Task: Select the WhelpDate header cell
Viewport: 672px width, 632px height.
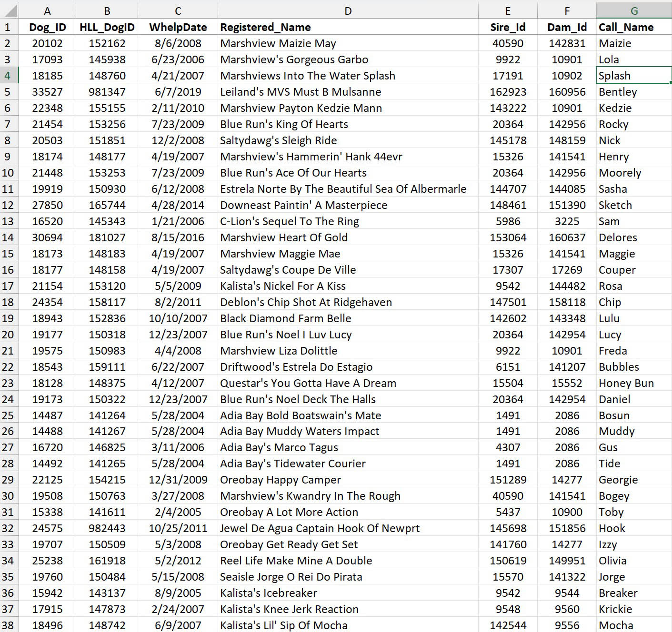Action: pos(178,27)
